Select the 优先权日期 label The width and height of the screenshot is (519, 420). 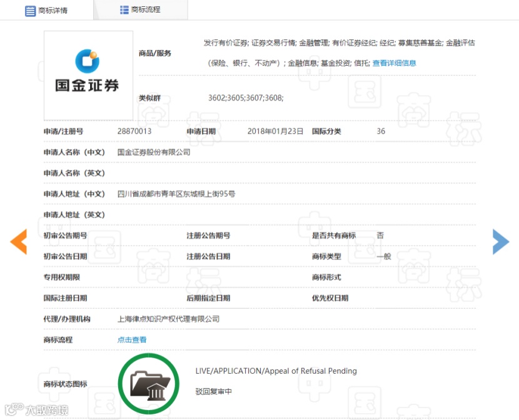(330, 298)
